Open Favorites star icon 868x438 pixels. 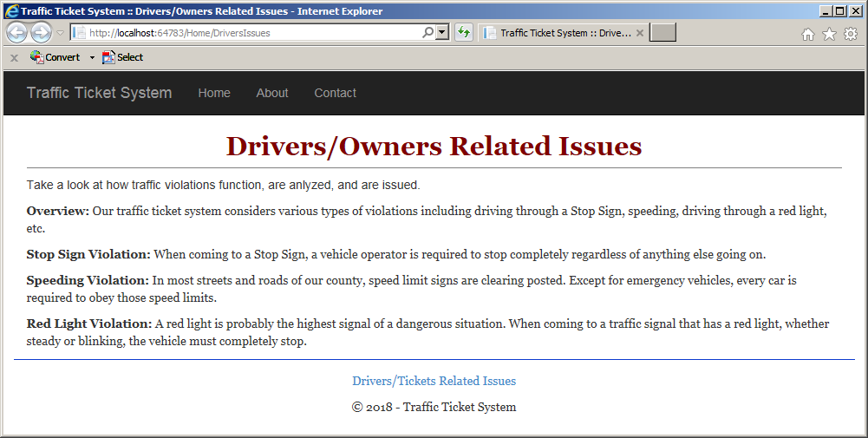[829, 35]
